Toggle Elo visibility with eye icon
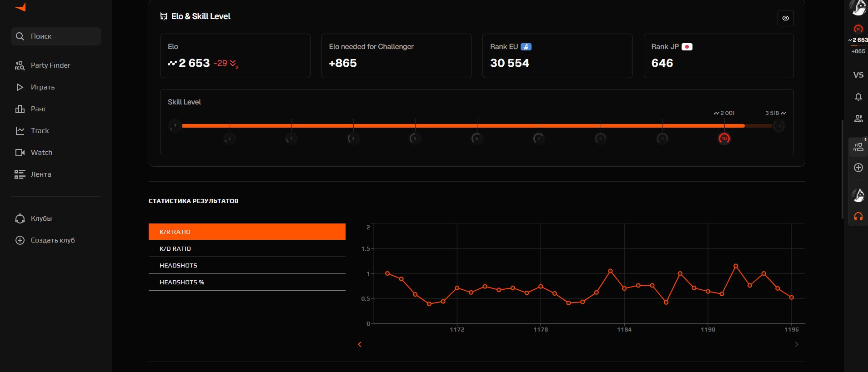Screen dimensions: 868x372 785,18
